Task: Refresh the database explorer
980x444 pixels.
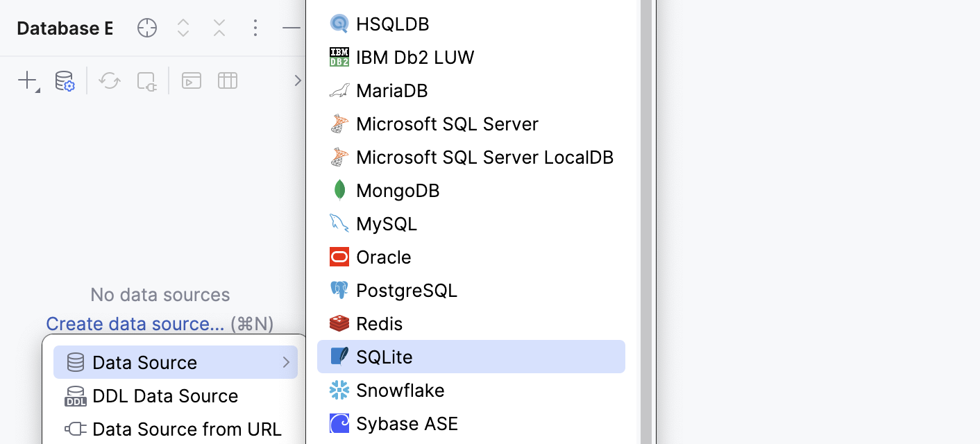Action: click(x=109, y=80)
